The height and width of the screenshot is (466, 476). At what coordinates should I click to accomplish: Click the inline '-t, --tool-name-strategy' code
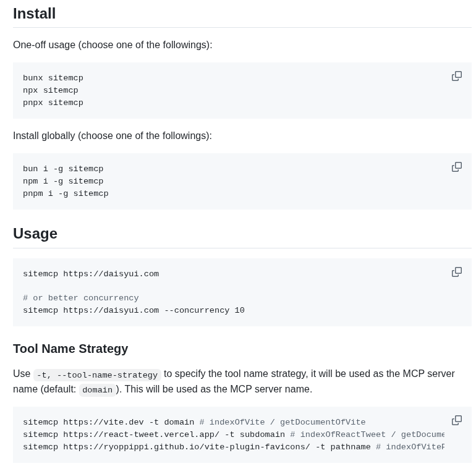coord(97,375)
